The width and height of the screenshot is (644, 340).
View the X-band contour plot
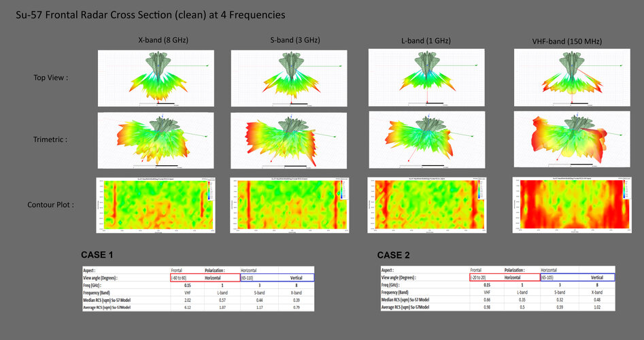[156, 205]
